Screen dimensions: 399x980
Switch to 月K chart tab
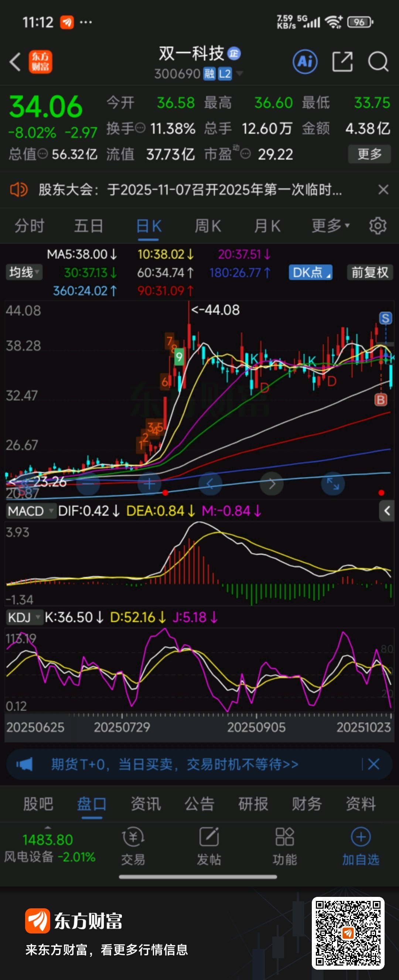(x=267, y=226)
